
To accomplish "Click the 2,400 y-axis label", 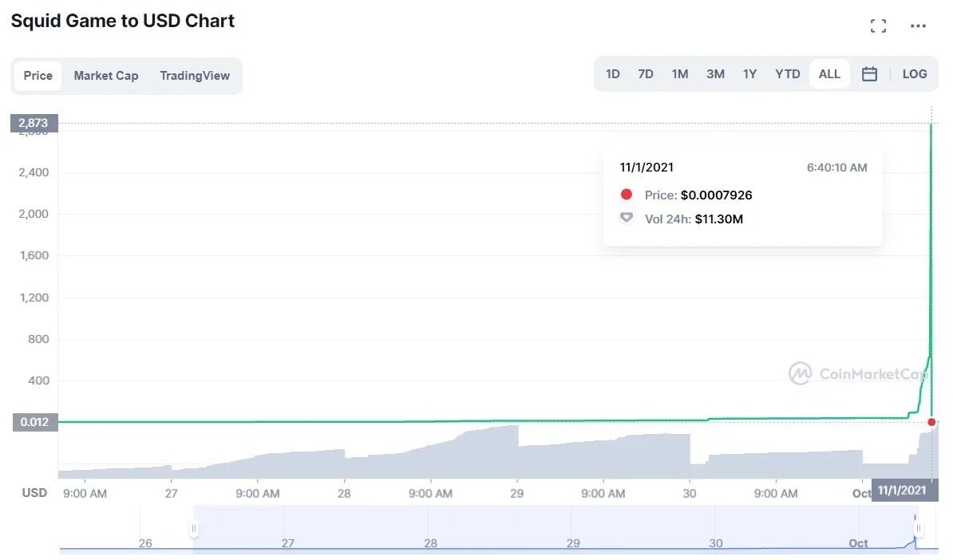I will tap(34, 172).
